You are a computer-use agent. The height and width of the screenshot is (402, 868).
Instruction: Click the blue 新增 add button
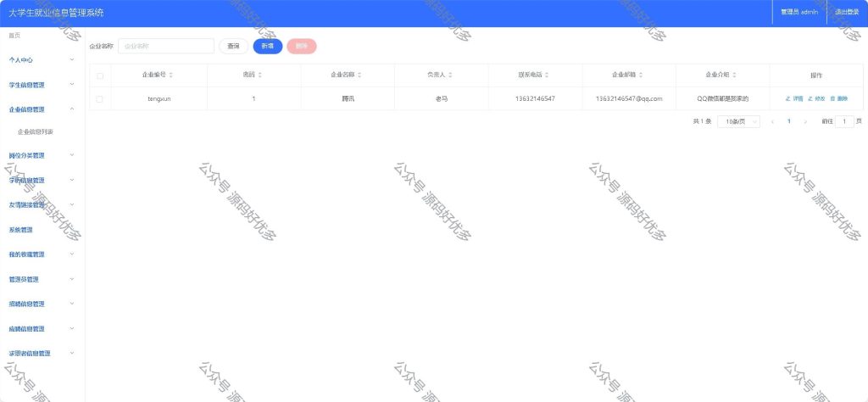coord(268,46)
